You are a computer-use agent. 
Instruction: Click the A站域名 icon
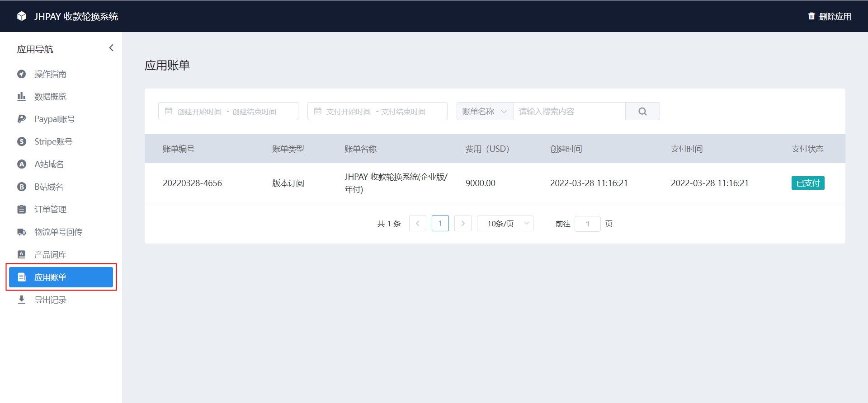[22, 164]
